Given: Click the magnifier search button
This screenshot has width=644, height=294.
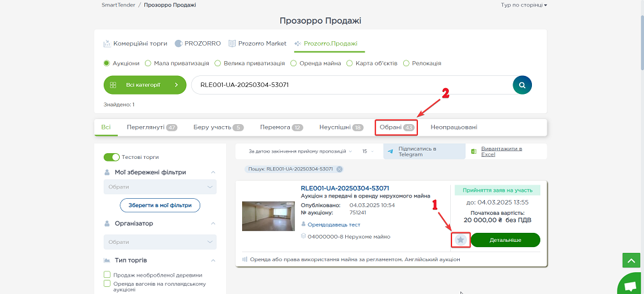Looking at the screenshot, I should pos(523,84).
